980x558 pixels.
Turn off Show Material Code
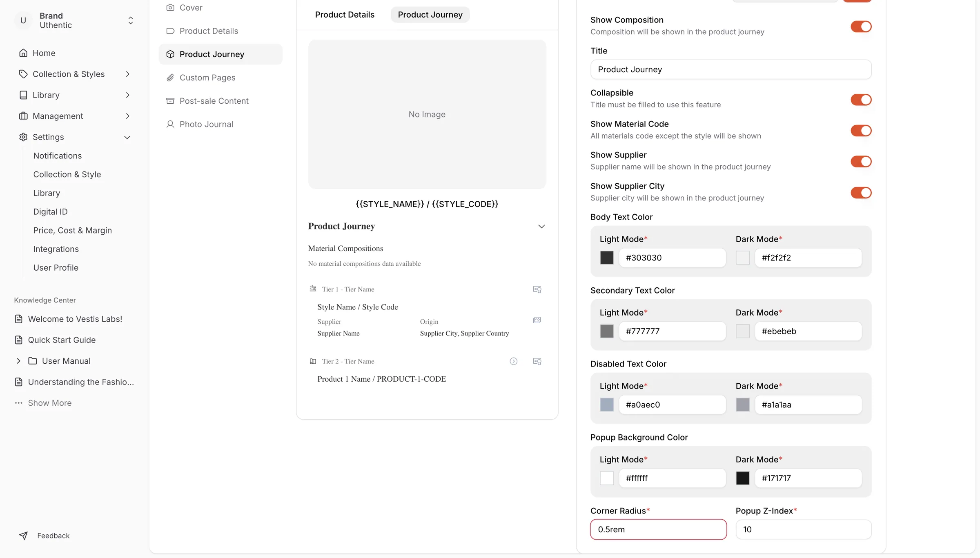tap(861, 131)
